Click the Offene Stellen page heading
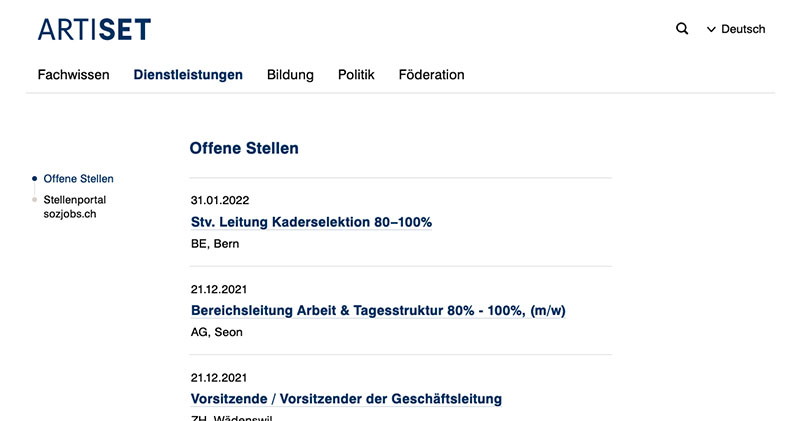The image size is (800, 421). [244, 148]
